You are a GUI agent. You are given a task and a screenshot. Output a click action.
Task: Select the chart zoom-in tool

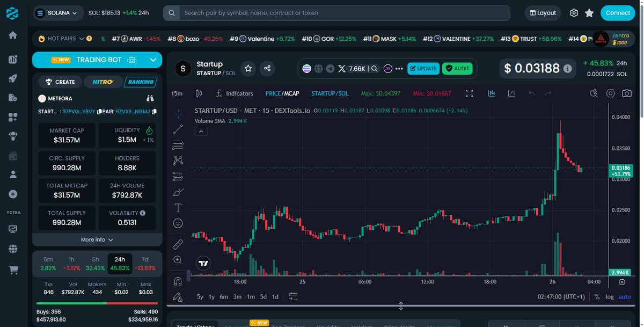coord(178,260)
